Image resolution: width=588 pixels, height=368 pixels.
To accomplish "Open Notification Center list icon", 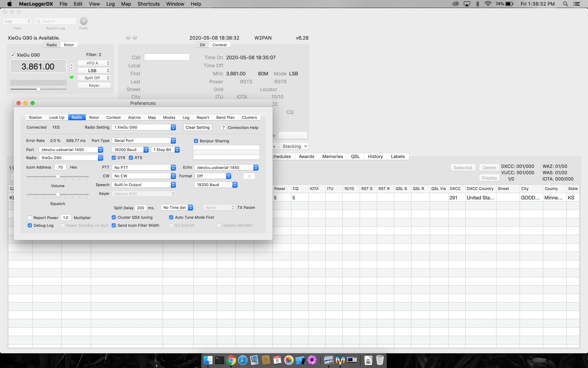I will 577,4.
